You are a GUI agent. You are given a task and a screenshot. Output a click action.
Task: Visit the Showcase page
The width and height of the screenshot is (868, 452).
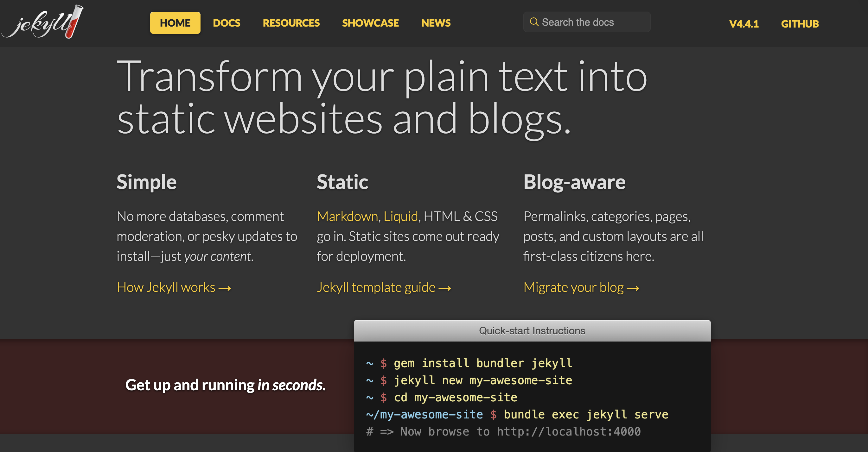click(x=370, y=23)
